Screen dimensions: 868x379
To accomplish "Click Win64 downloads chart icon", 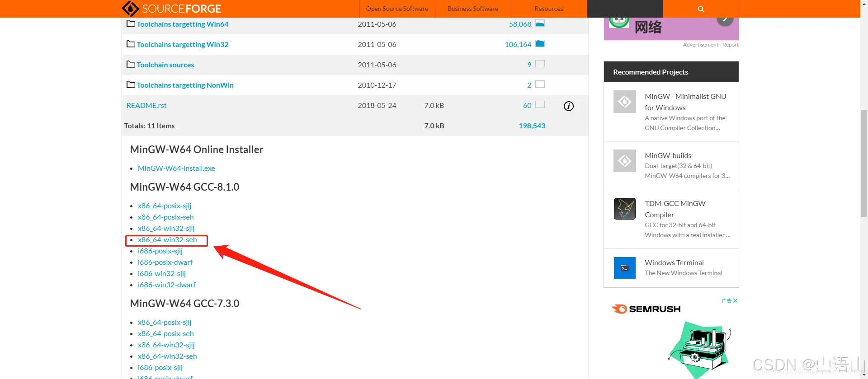I will coord(540,23).
